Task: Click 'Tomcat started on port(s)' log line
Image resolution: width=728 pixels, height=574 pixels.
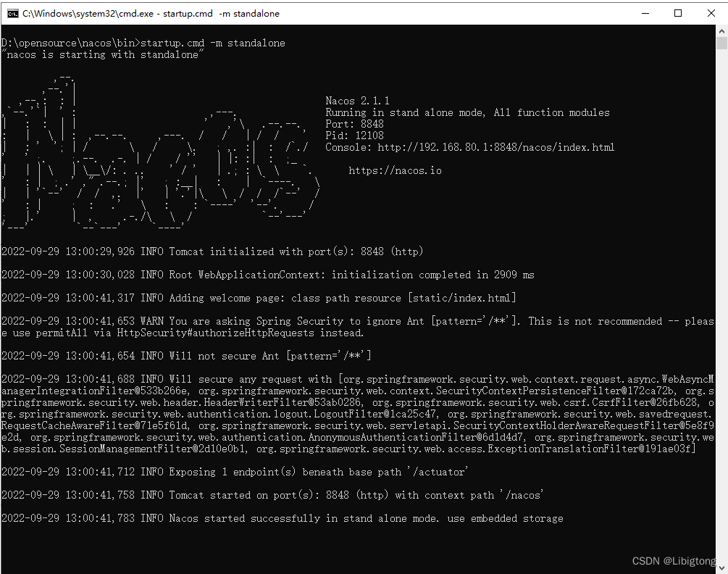Action: coord(272,495)
